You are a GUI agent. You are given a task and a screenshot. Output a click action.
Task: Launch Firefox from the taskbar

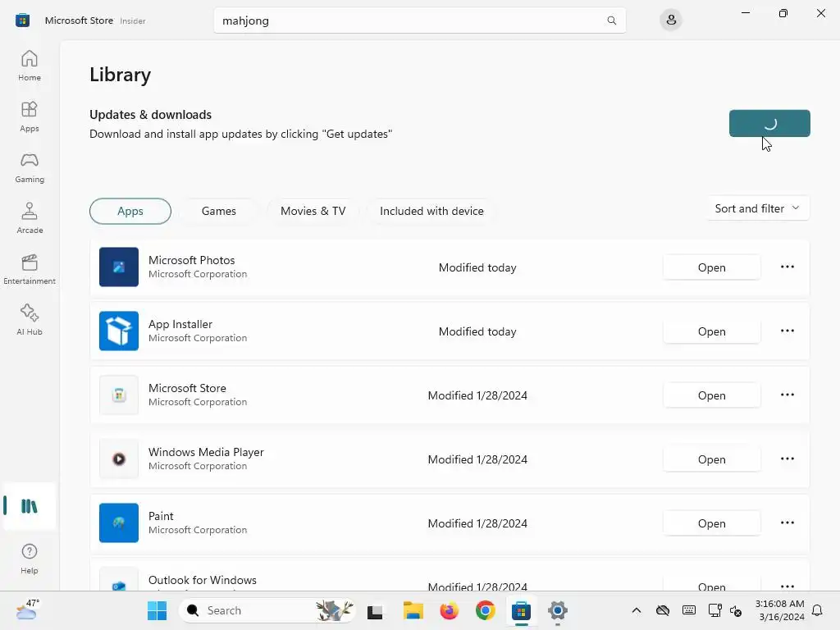tap(449, 610)
